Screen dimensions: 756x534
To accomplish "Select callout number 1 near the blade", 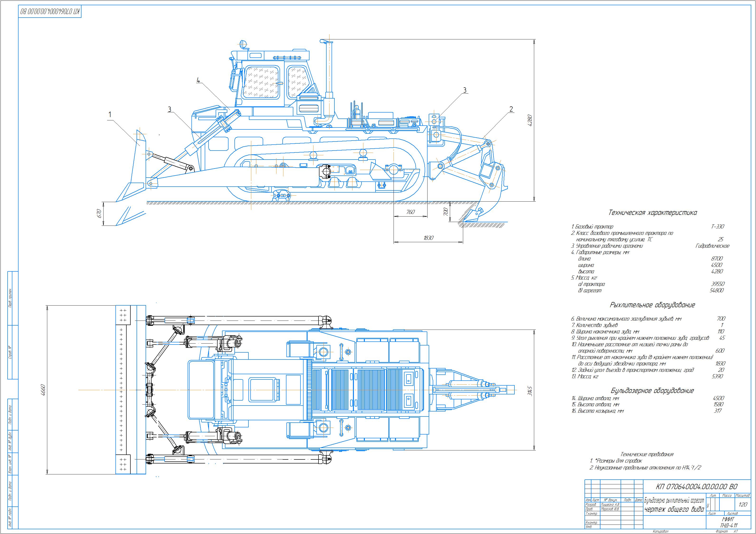I will 110,115.
